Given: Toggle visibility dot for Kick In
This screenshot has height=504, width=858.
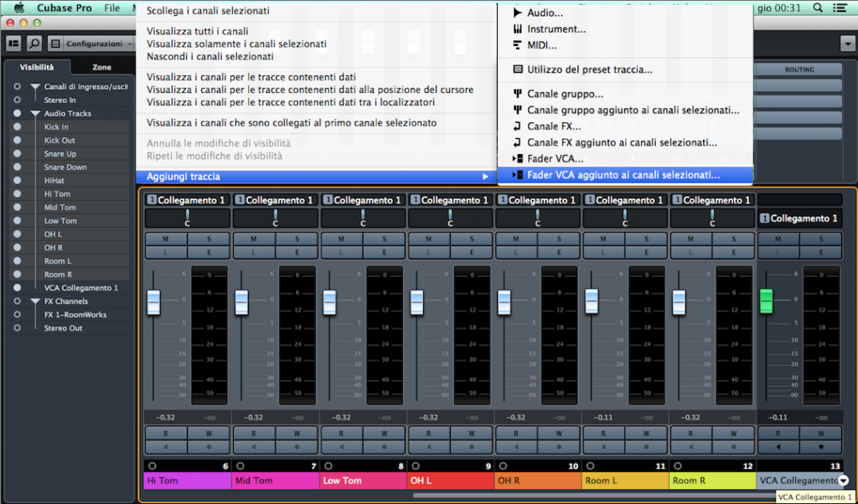Looking at the screenshot, I should [x=18, y=126].
